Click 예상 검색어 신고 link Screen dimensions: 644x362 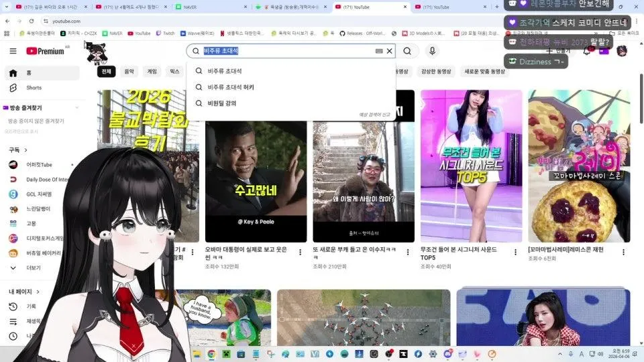(374, 115)
